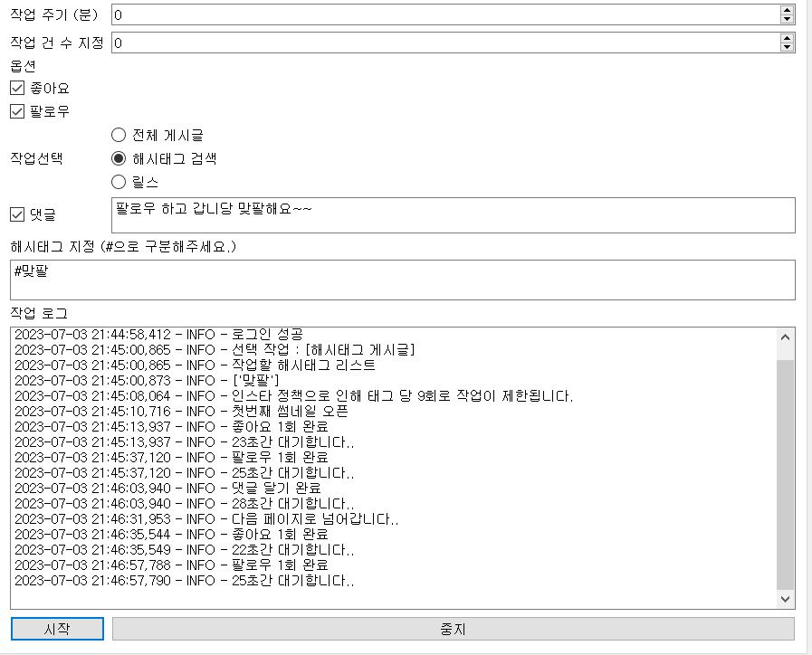The image size is (812, 655).
Task: Click the 작업 로그 vertical scrollbar thumb
Action: (785, 470)
